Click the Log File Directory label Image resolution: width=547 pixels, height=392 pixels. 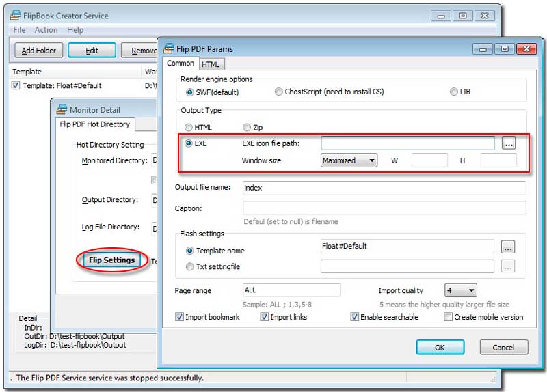click(x=111, y=227)
